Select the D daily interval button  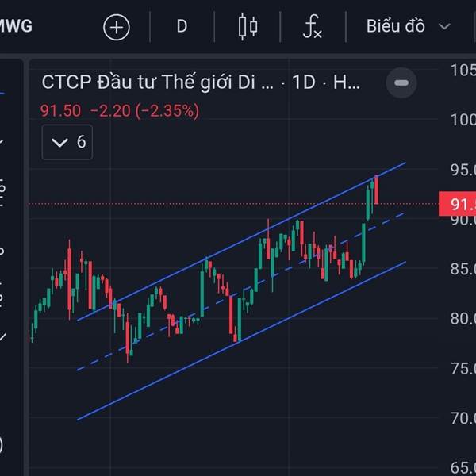pos(182,27)
